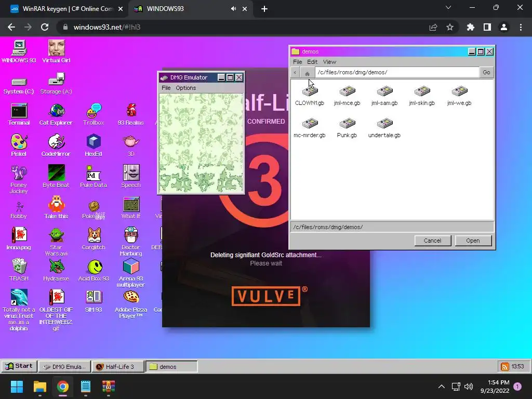This screenshot has width=532, height=399.
Task: Launch the Acid Box 93 icon
Action: click(x=94, y=270)
